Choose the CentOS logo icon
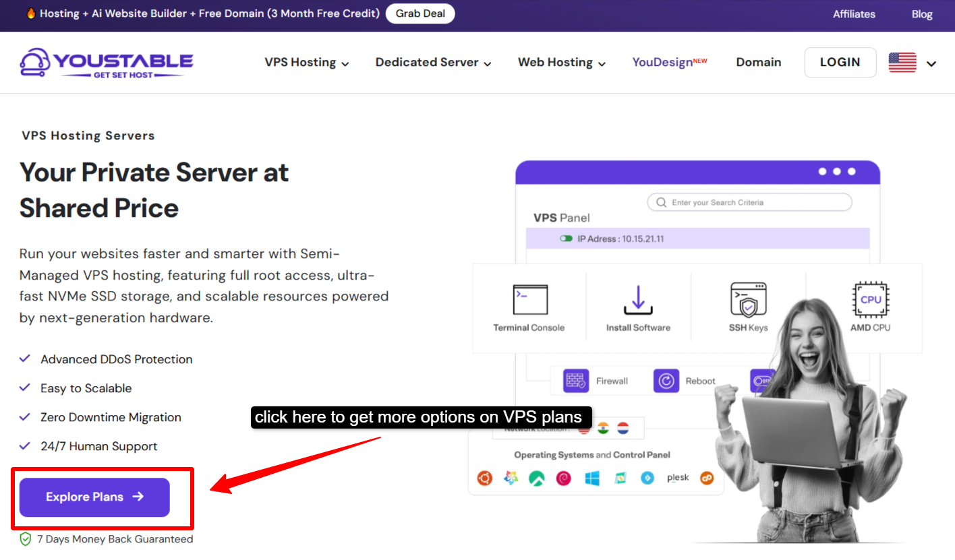 tap(511, 478)
